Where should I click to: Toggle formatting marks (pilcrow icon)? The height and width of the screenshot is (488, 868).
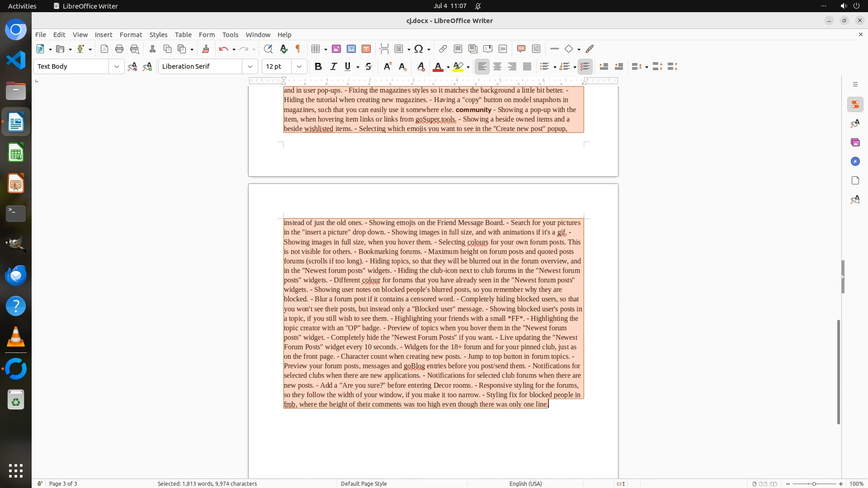(x=298, y=49)
